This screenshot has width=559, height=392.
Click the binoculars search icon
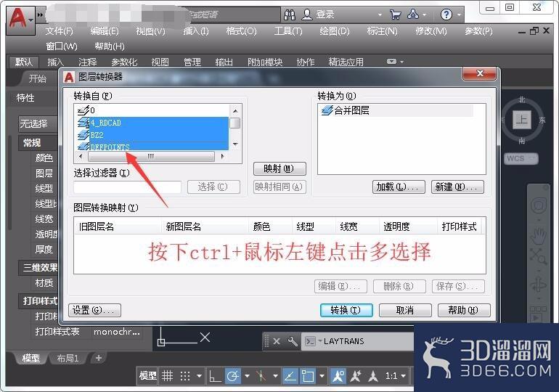click(x=290, y=15)
